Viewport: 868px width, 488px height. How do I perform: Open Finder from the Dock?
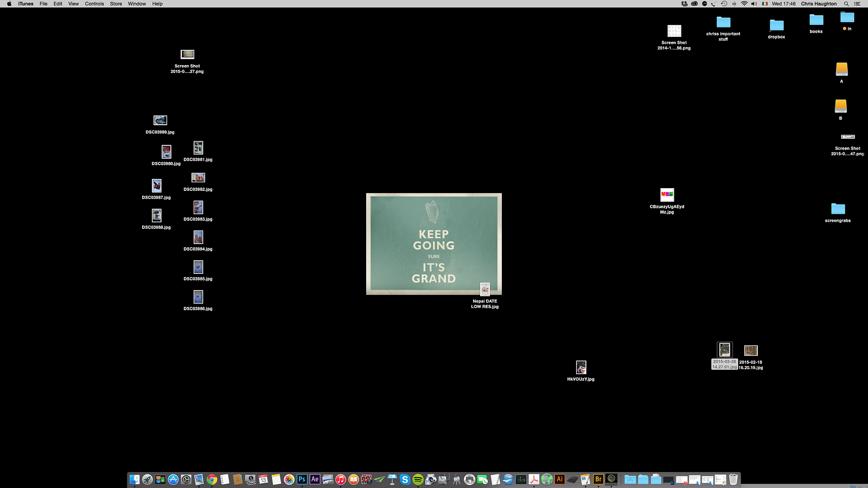tap(135, 479)
